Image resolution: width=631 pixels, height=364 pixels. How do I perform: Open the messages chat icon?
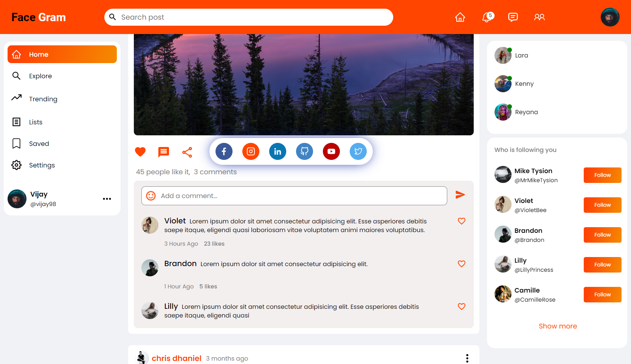pos(513,17)
